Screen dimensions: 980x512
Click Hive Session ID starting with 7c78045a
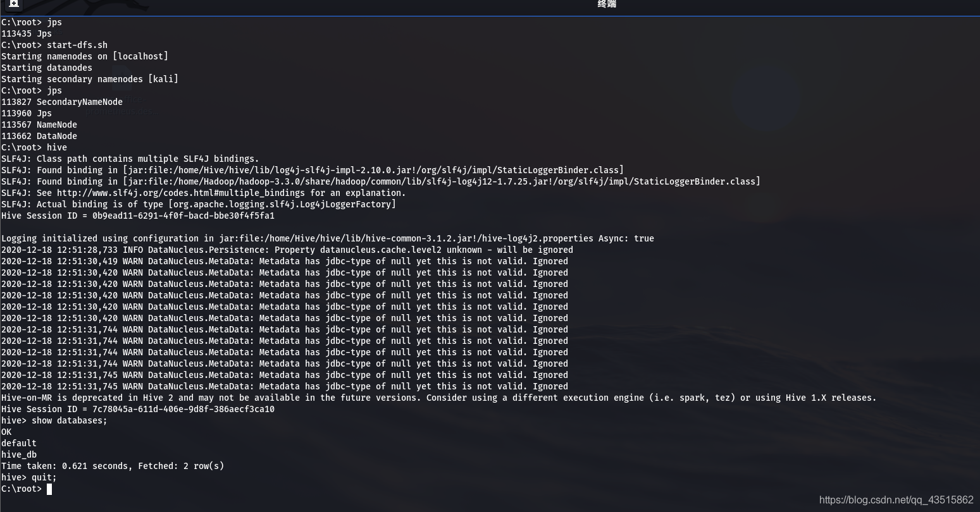138,409
